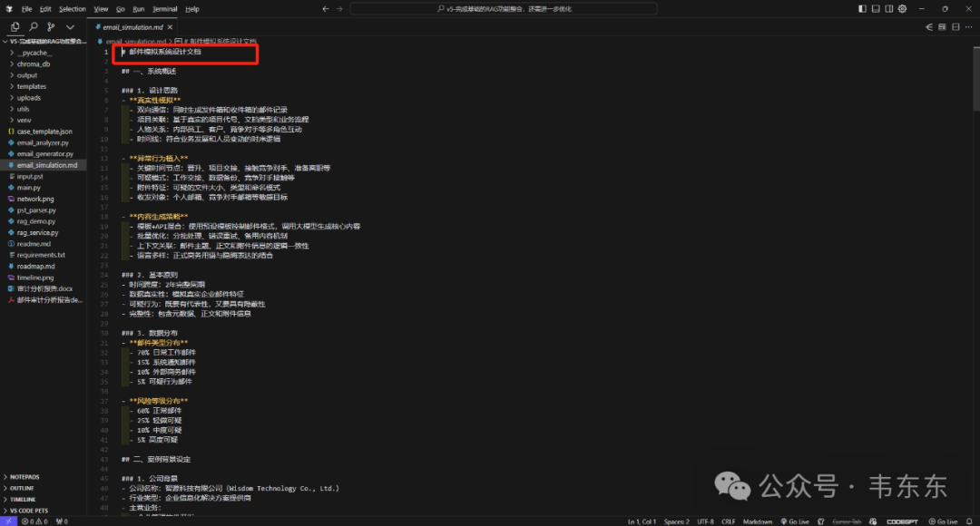980x526 pixels.
Task: Expand the venv folder
Action: point(44,120)
